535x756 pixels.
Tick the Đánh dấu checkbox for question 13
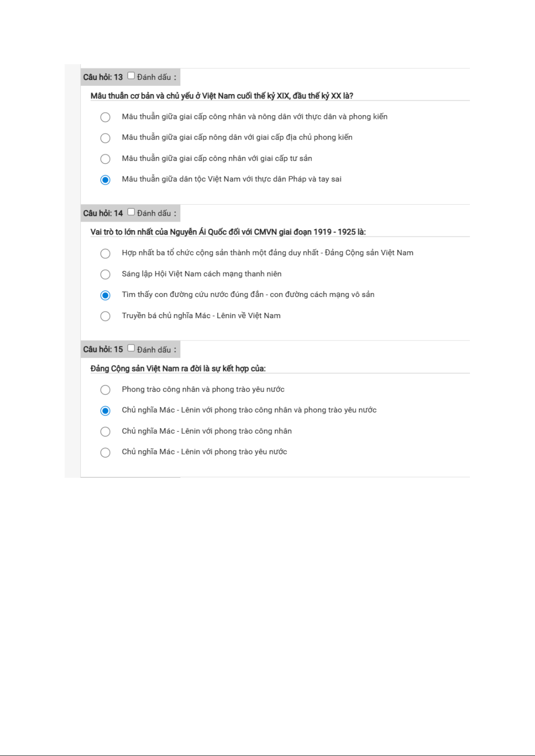pos(131,76)
